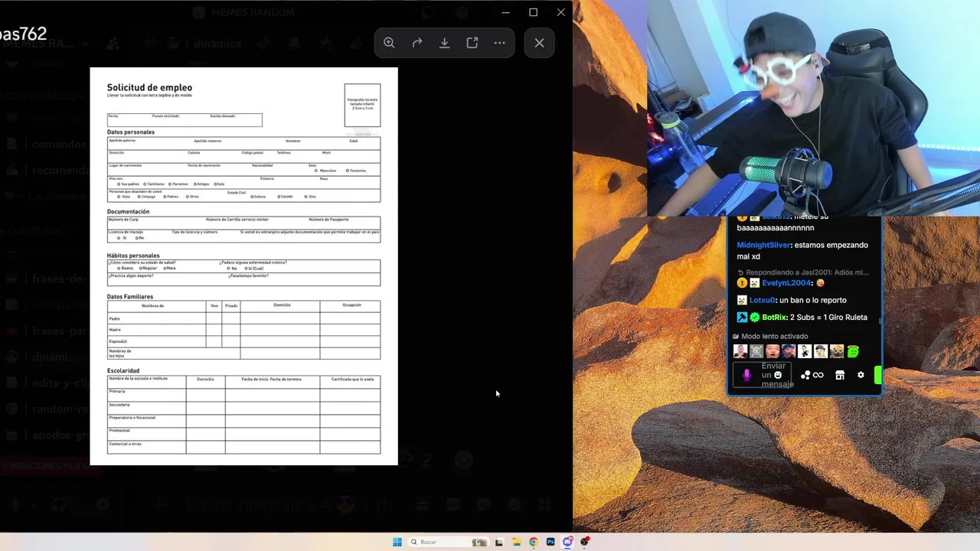Image resolution: width=980 pixels, height=551 pixels.
Task: Open Task View from the taskbar
Action: 499,542
